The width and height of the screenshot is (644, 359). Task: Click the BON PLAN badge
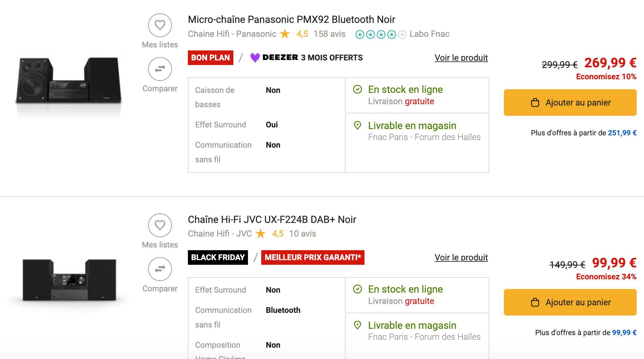coord(210,57)
